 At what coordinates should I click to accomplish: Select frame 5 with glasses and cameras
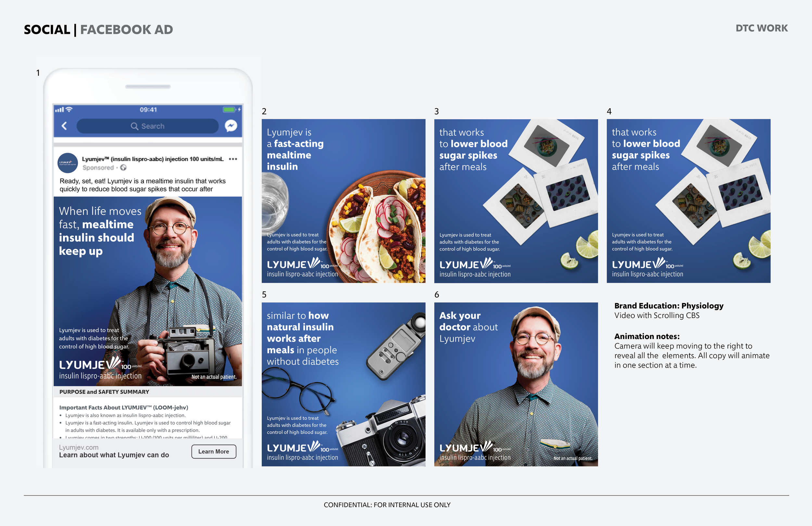pyautogui.click(x=344, y=384)
